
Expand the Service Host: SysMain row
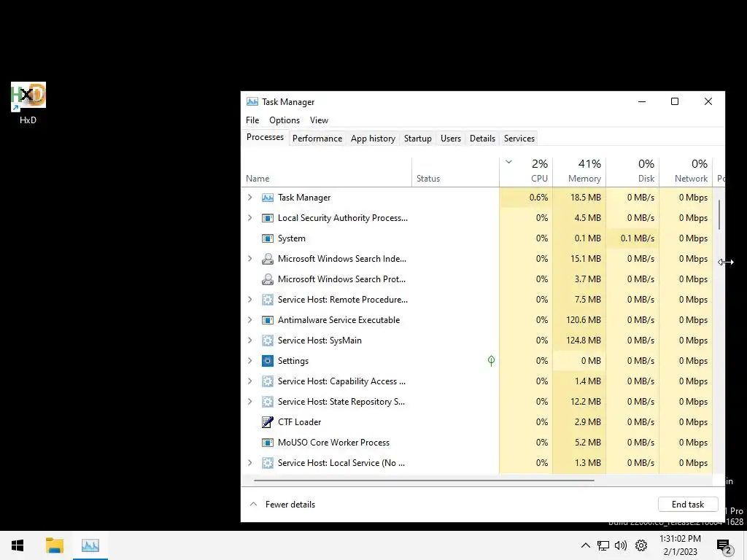point(250,341)
